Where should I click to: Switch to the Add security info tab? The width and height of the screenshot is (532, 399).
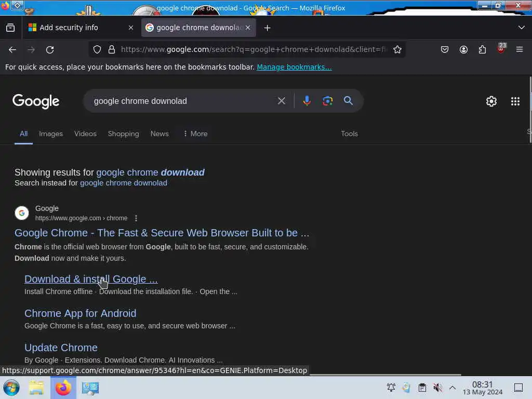(x=79, y=28)
